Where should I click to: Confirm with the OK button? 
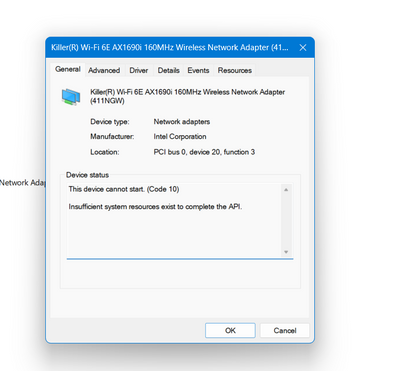[x=230, y=330]
